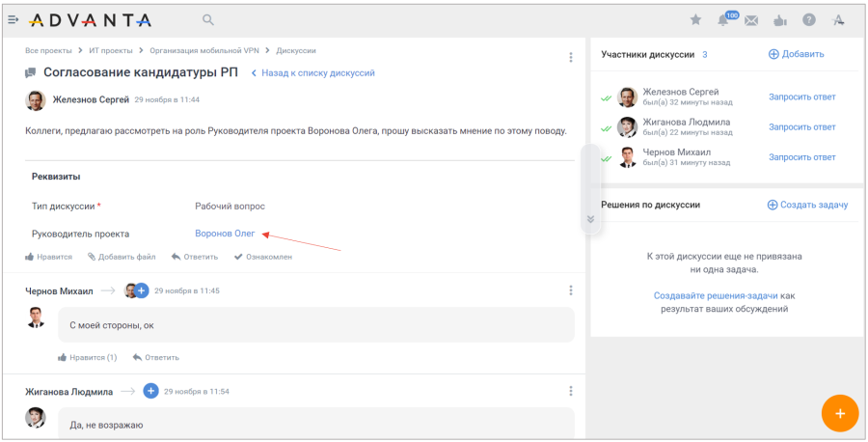Click Железнов Сергей's avatar in participants
The width and height of the screenshot is (868, 442).
(627, 97)
